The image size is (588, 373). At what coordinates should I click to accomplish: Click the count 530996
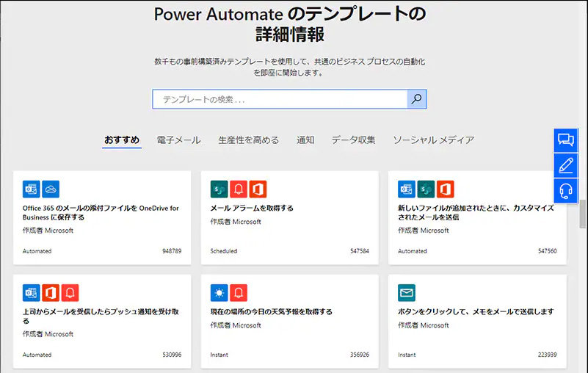(x=172, y=355)
